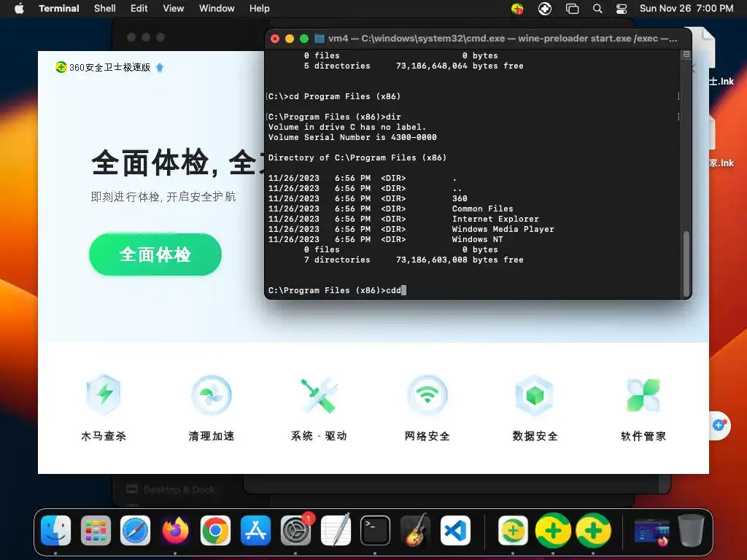This screenshot has height=560, width=747.
Task: Launch Firefox from the Dock
Action: coord(175,531)
